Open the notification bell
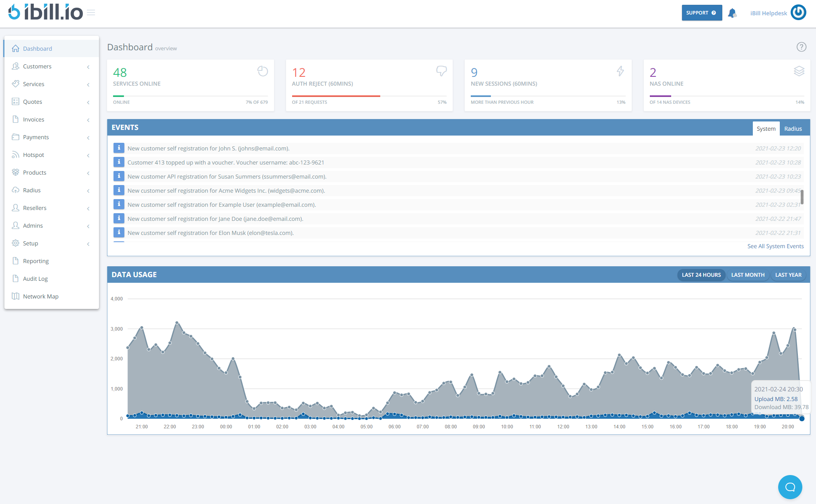This screenshot has height=504, width=816. tap(732, 12)
